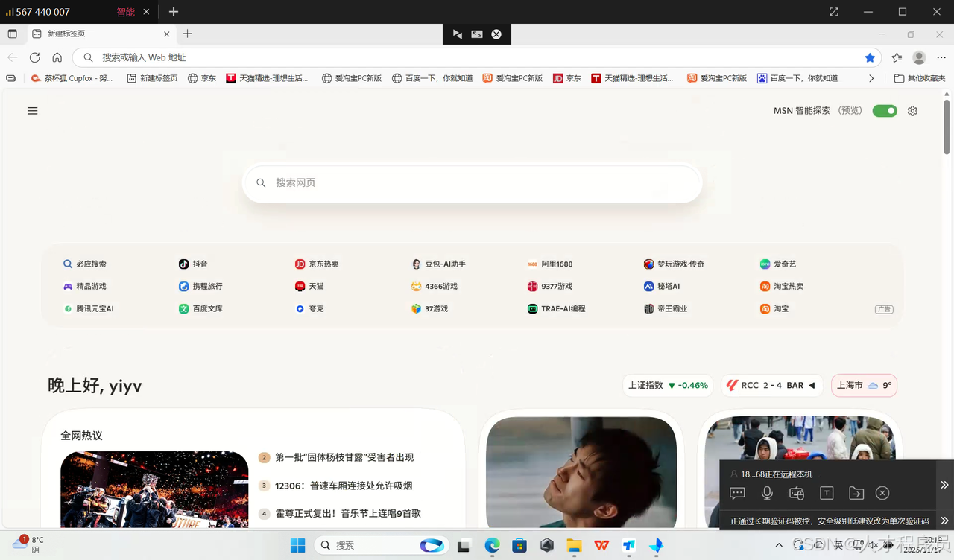Open the hamburger menu on the MSN page
954x560 pixels.
(32, 110)
